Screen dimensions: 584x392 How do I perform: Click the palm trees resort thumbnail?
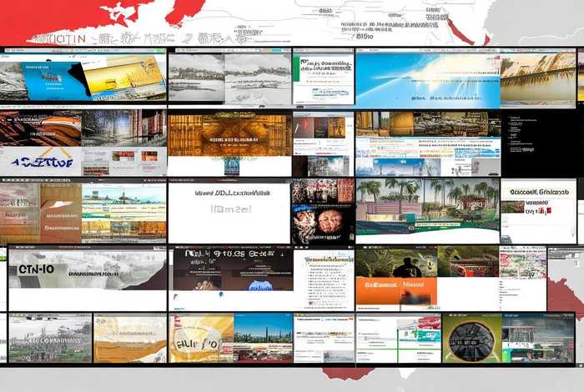click(x=427, y=204)
